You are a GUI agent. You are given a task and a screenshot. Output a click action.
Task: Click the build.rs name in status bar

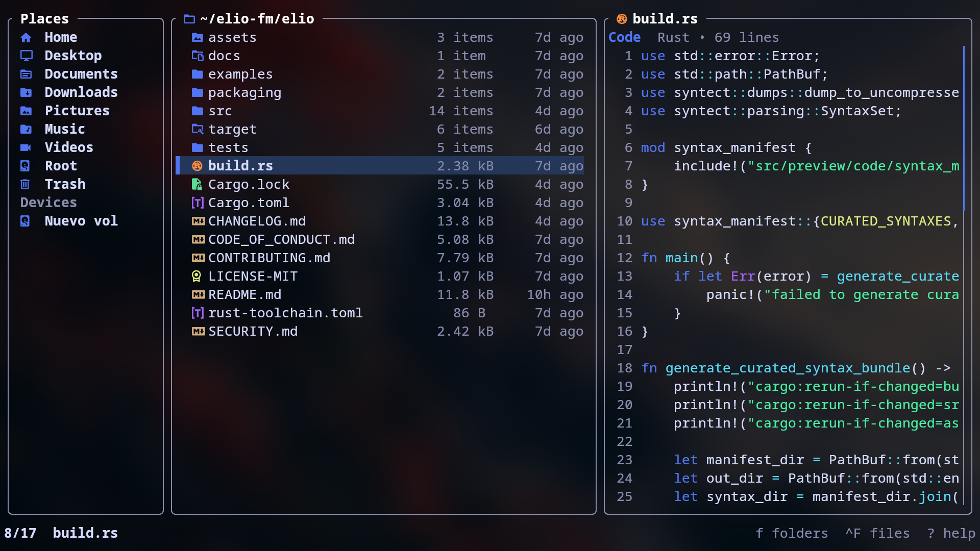tap(85, 534)
